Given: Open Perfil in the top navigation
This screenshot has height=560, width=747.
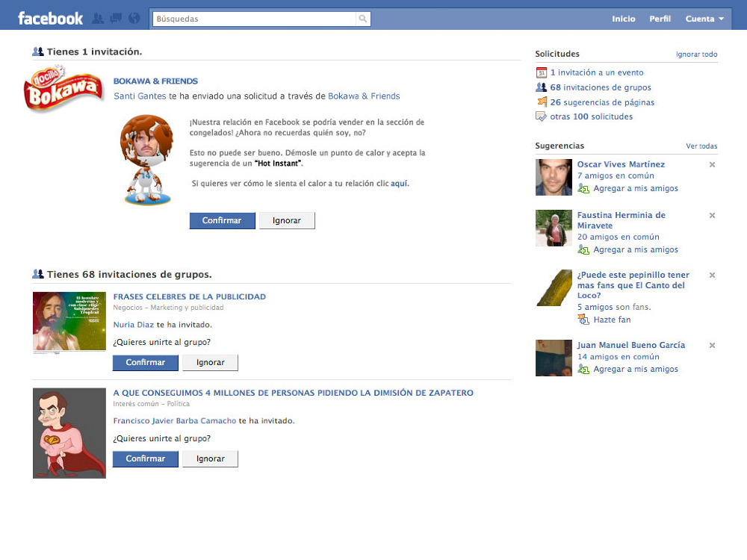Looking at the screenshot, I should (660, 19).
